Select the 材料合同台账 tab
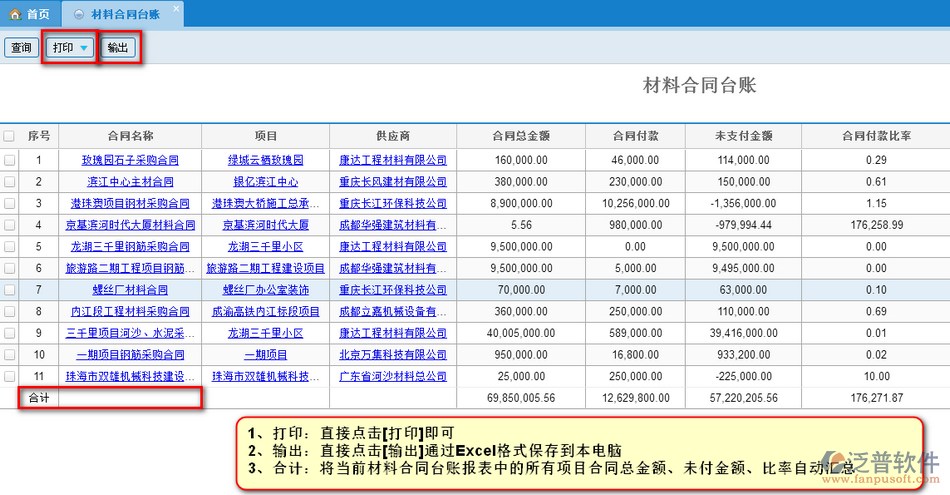 [x=124, y=14]
